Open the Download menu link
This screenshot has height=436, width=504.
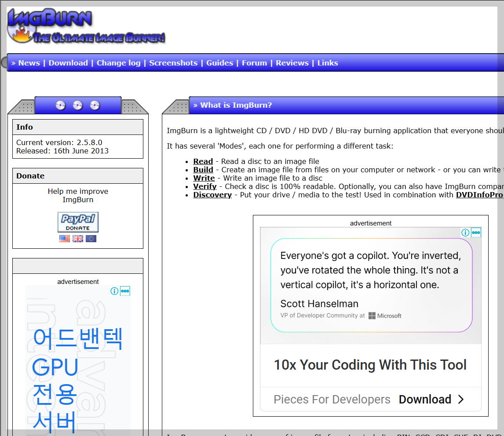[68, 63]
